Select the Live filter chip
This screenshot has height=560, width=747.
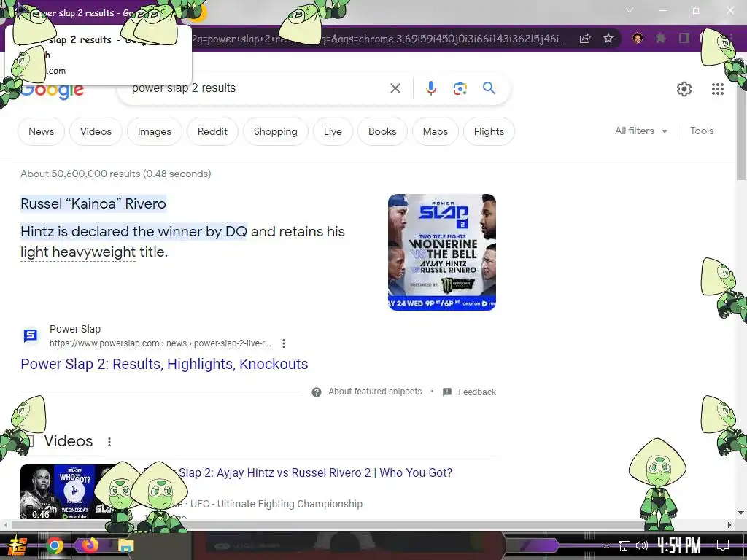pyautogui.click(x=333, y=131)
